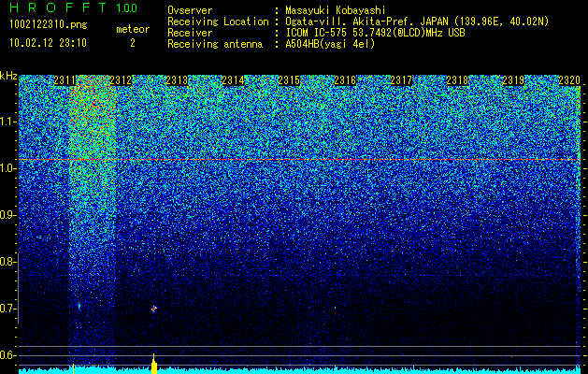Click the 1.0 frequency axis label

pyautogui.click(x=7, y=168)
